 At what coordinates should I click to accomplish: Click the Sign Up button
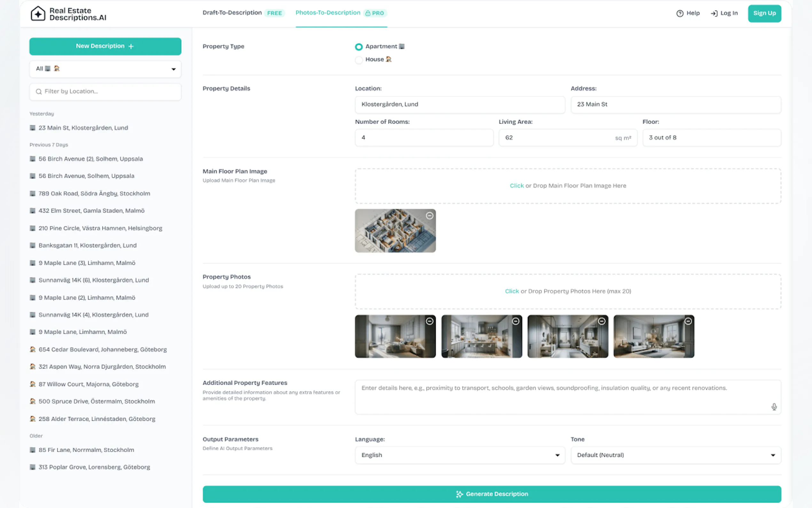pos(764,13)
